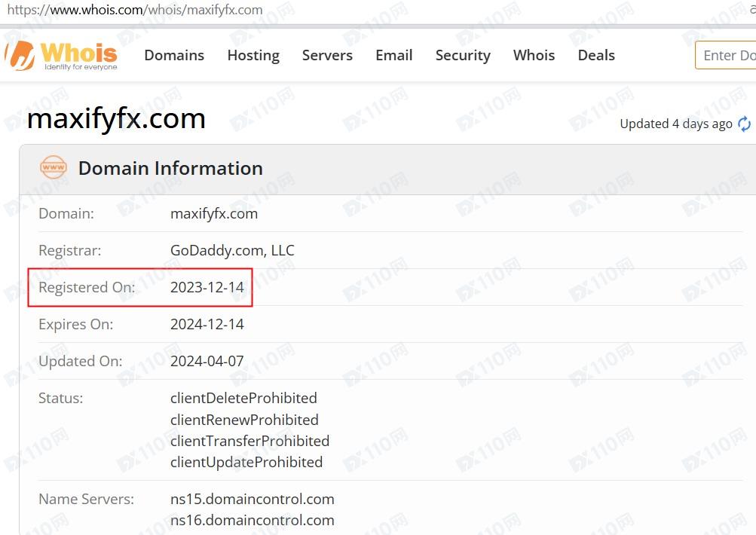Open the Security menu

pos(463,56)
